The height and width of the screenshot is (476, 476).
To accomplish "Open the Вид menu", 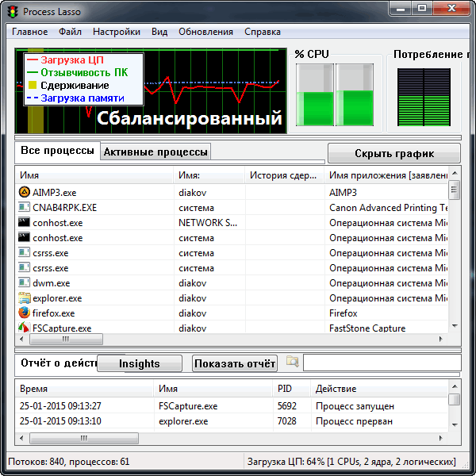I will pyautogui.click(x=159, y=32).
